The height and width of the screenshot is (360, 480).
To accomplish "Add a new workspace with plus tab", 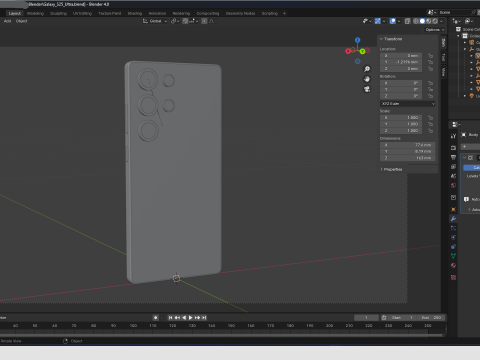I will click(284, 13).
